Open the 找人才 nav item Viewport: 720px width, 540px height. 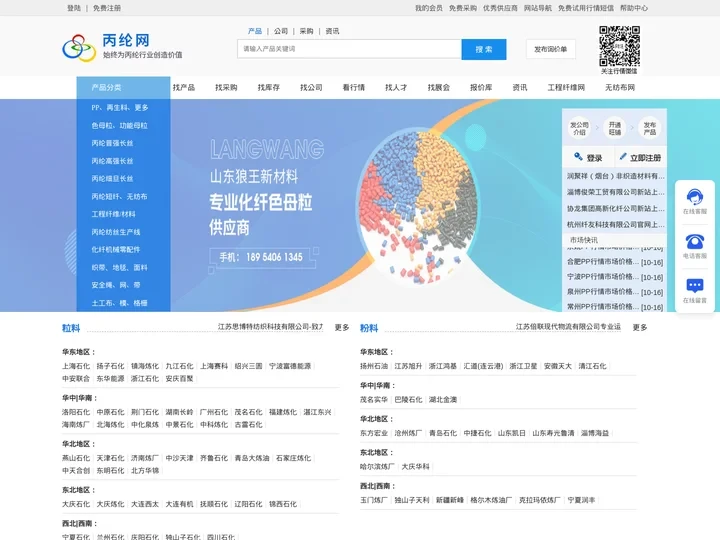pyautogui.click(x=396, y=87)
